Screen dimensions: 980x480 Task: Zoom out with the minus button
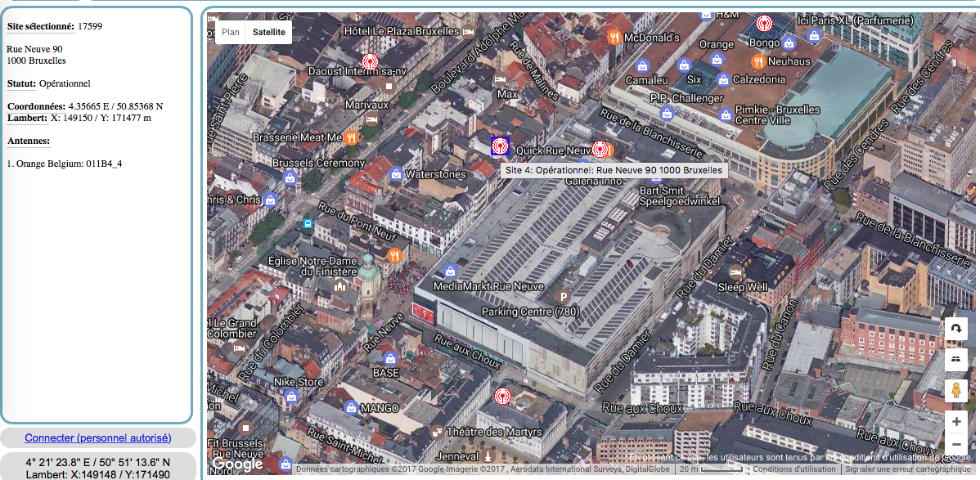pyautogui.click(x=956, y=444)
